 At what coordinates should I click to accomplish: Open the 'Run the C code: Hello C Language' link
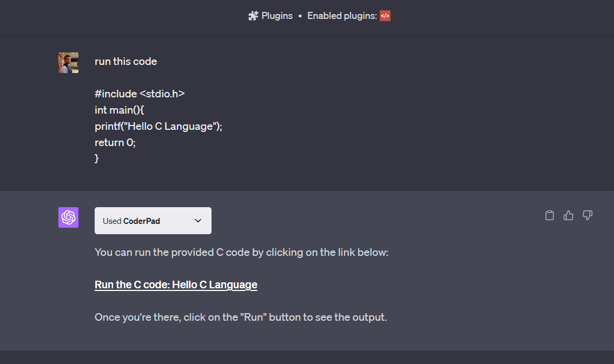coord(176,284)
